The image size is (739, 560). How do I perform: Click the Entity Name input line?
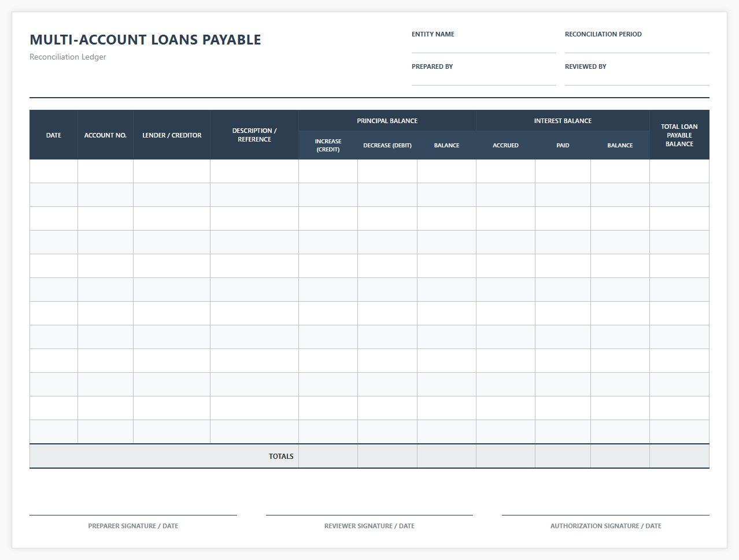pyautogui.click(x=484, y=46)
